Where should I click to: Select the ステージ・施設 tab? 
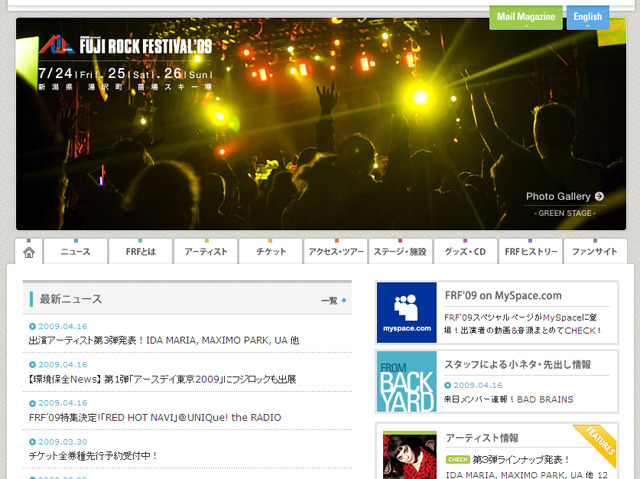400,252
